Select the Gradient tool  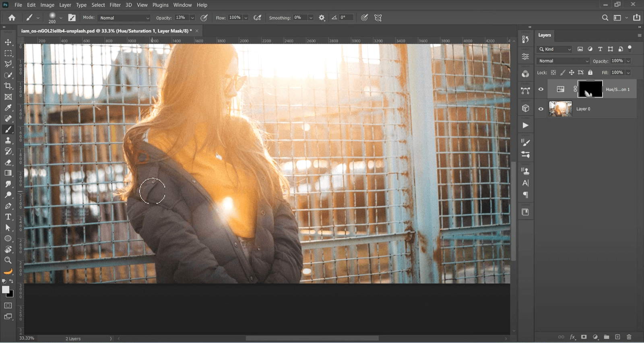(x=8, y=173)
